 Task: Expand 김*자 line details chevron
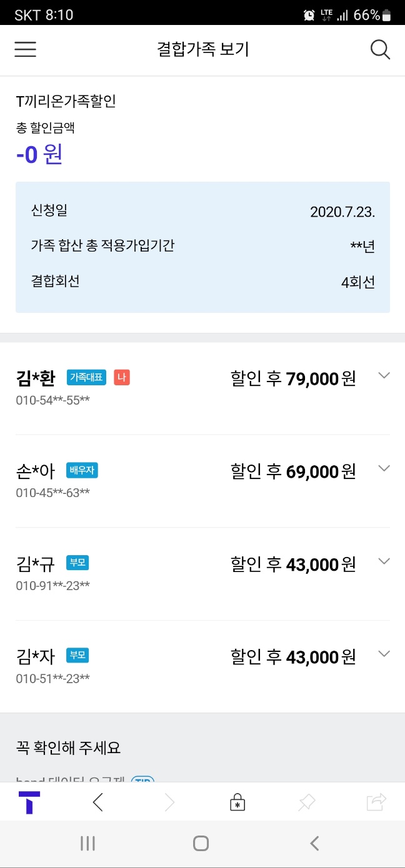384,654
